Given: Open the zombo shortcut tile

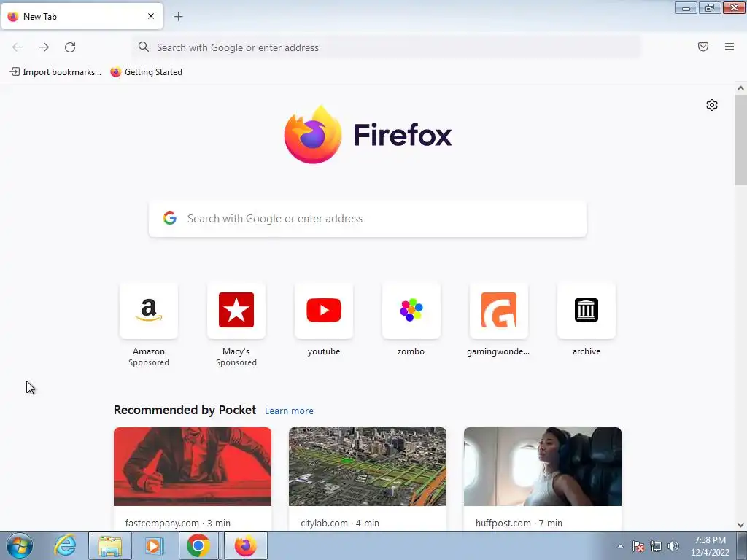Looking at the screenshot, I should tap(411, 311).
